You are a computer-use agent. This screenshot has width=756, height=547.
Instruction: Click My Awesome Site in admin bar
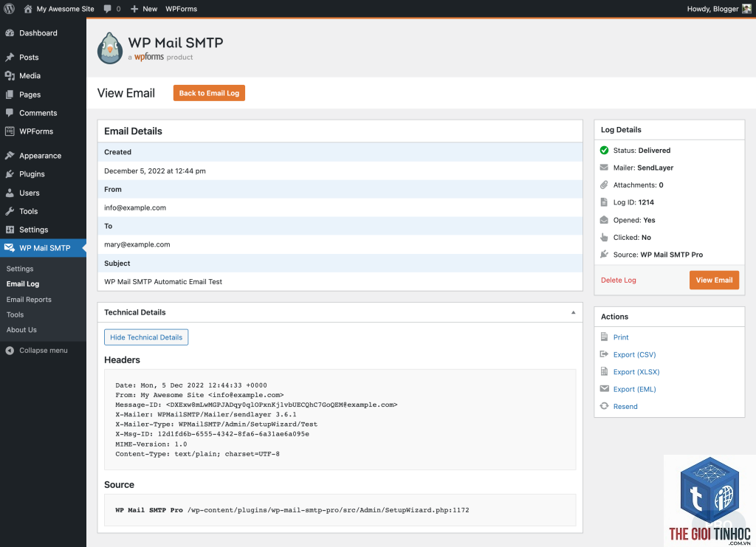[65, 9]
